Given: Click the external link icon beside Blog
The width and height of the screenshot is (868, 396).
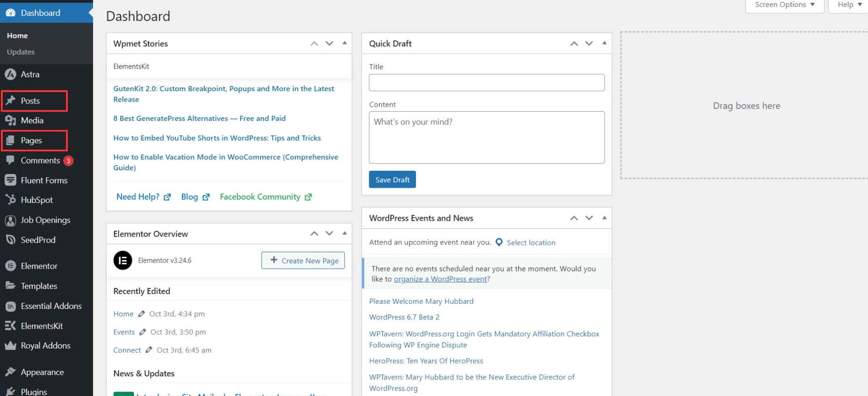Looking at the screenshot, I should pos(206,197).
